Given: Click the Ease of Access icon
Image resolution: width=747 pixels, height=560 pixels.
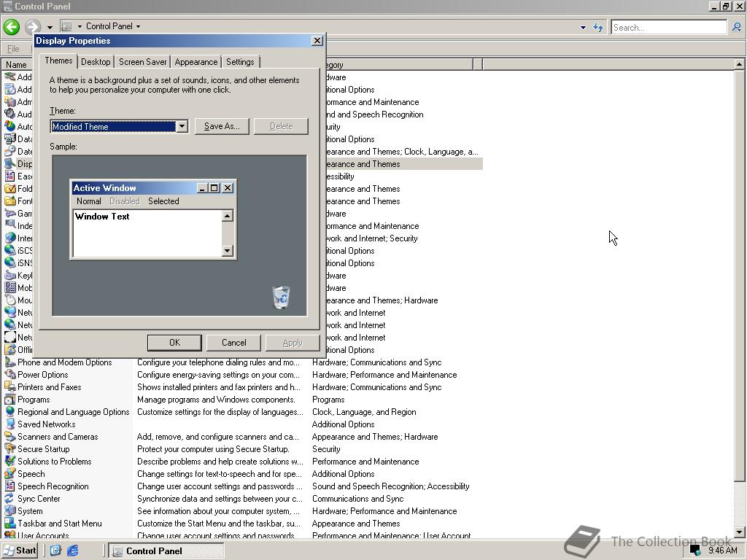Looking at the screenshot, I should click(x=9, y=176).
